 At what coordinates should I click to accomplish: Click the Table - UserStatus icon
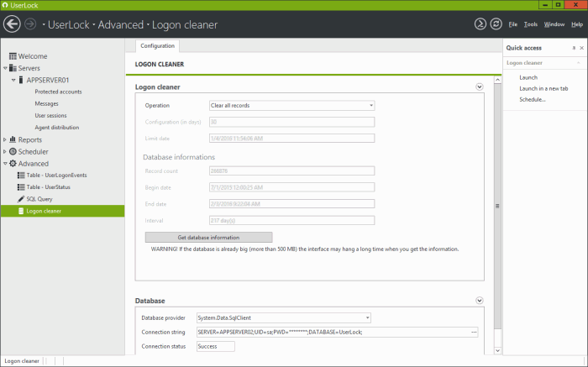coord(21,187)
